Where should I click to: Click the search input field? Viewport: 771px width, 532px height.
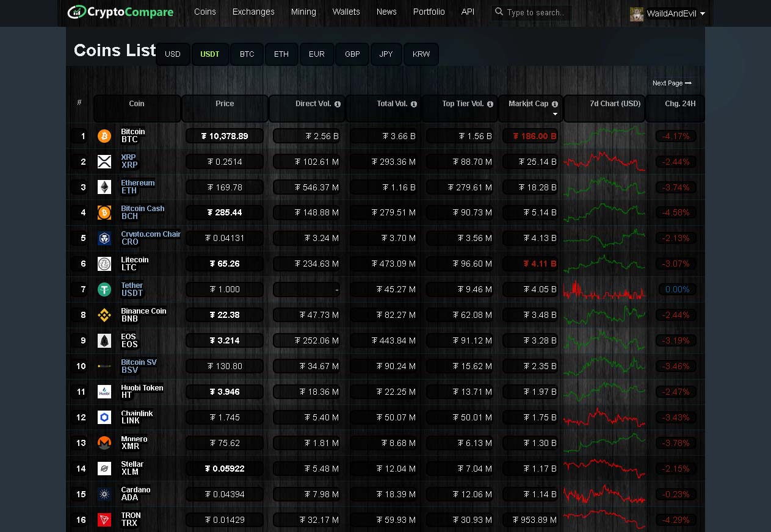point(531,12)
